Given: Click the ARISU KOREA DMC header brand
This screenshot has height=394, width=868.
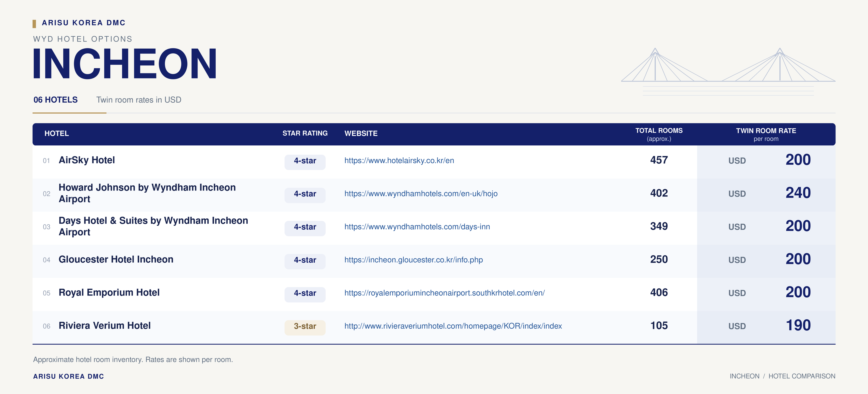Looking at the screenshot, I should coord(84,23).
